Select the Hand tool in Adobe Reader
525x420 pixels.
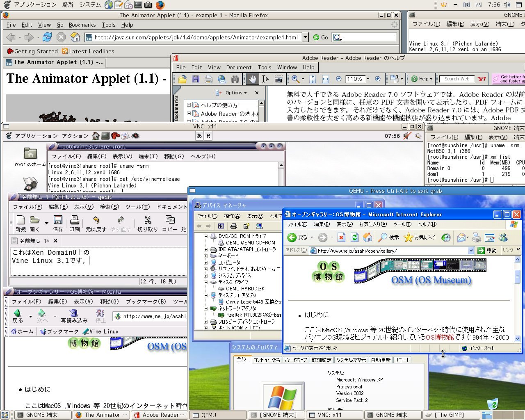tap(252, 79)
